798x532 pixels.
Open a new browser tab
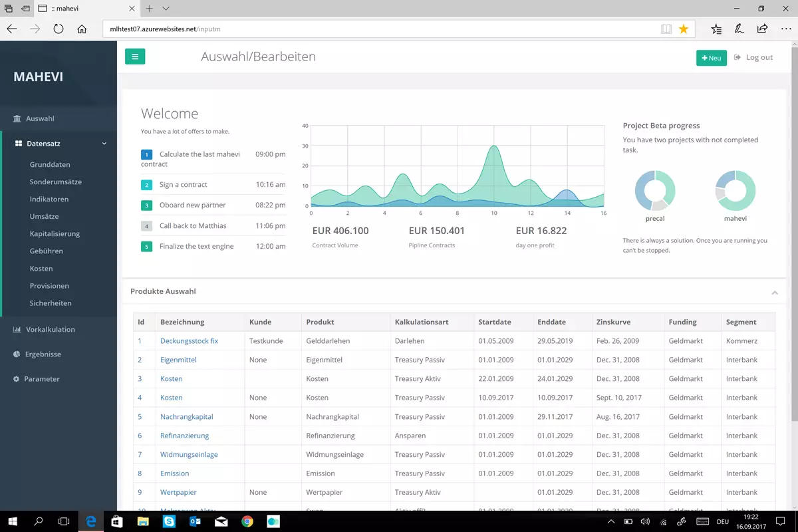[x=149, y=9]
